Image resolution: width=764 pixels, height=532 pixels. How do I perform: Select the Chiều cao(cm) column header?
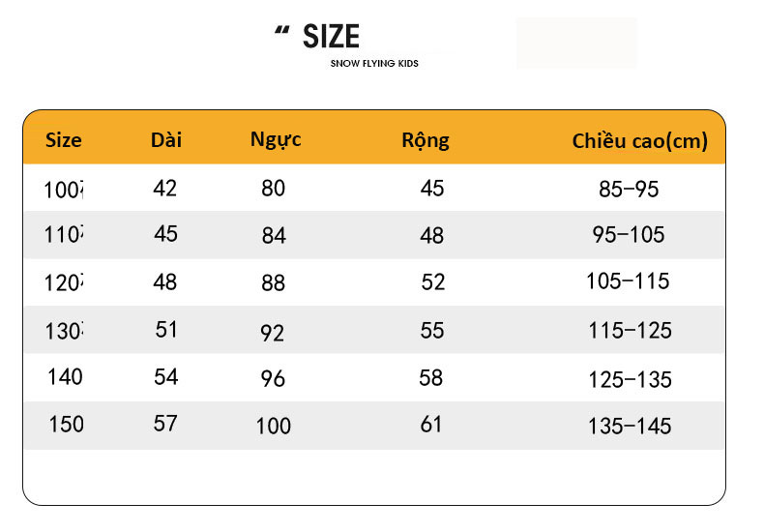(x=640, y=141)
